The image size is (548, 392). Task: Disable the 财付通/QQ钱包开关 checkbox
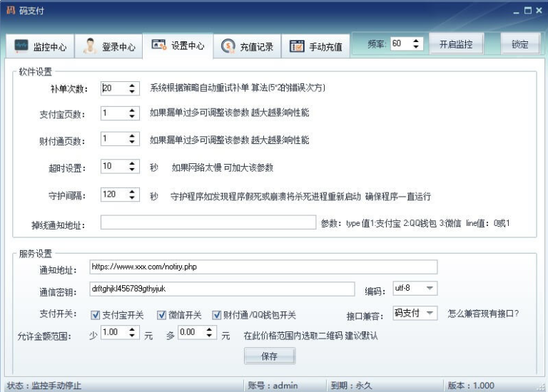click(x=217, y=315)
